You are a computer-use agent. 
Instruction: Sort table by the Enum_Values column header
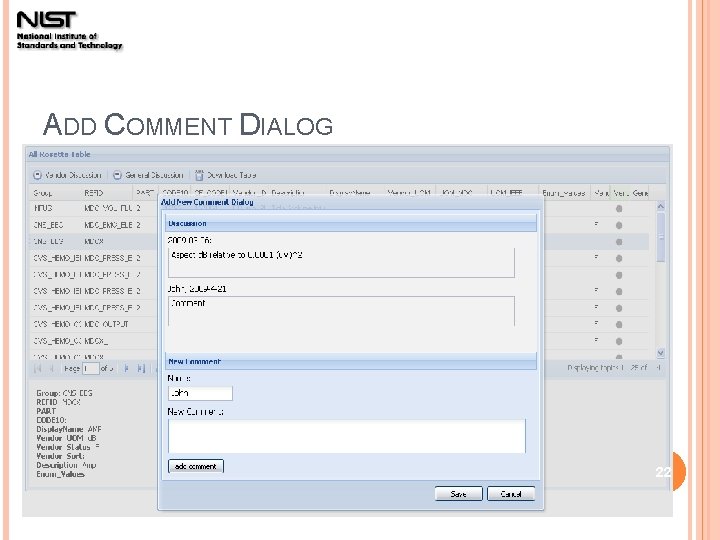(563, 193)
